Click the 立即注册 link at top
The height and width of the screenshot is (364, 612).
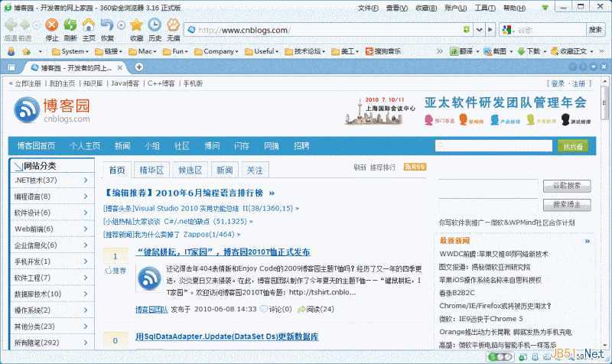(x=28, y=83)
